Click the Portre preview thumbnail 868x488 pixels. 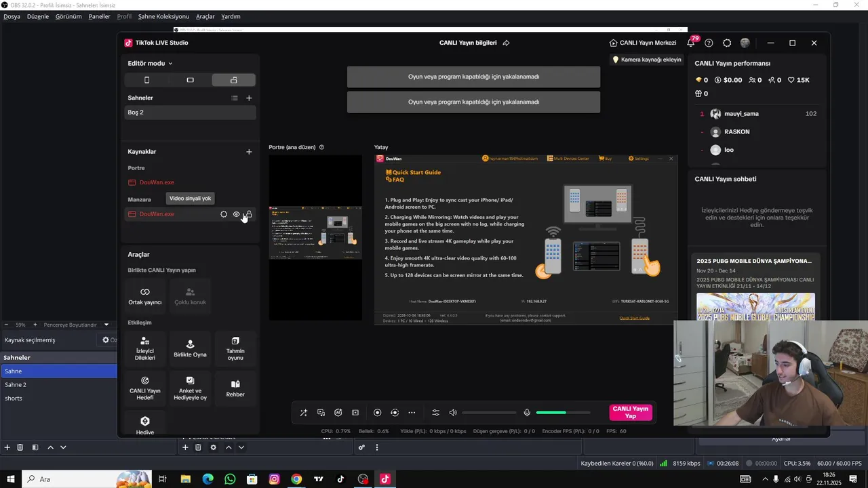pos(315,238)
